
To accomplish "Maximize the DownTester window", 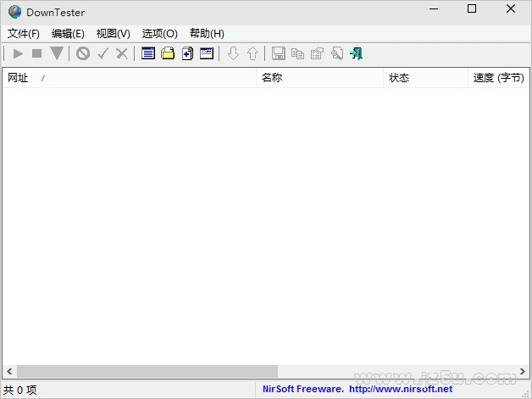I will point(472,9).
